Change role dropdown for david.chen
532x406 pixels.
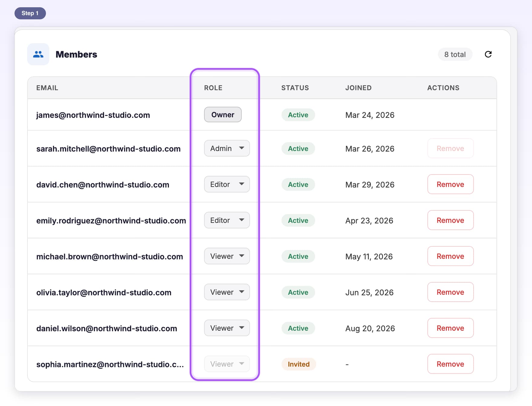[227, 184]
